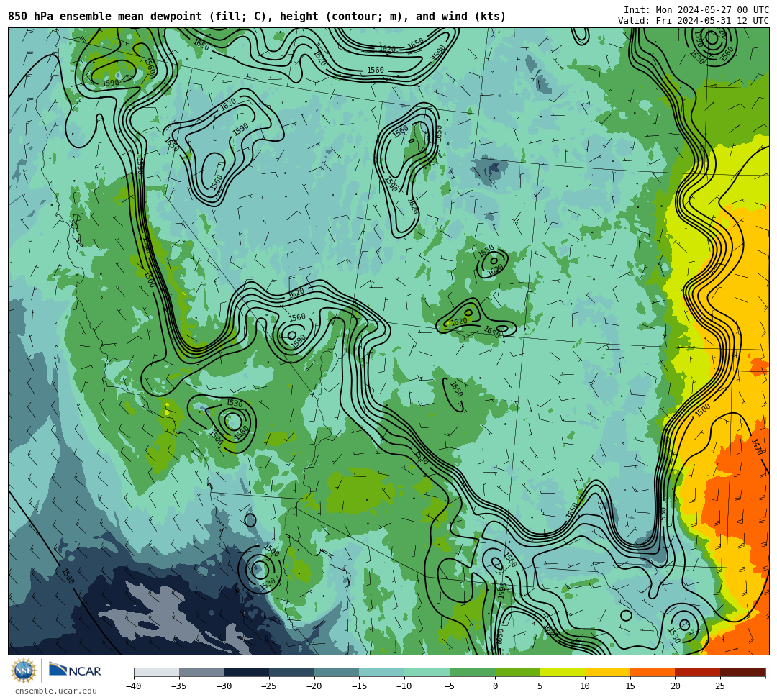The width and height of the screenshot is (777, 700).
Task: Click the -35 colorbar tick label
Action: [179, 686]
